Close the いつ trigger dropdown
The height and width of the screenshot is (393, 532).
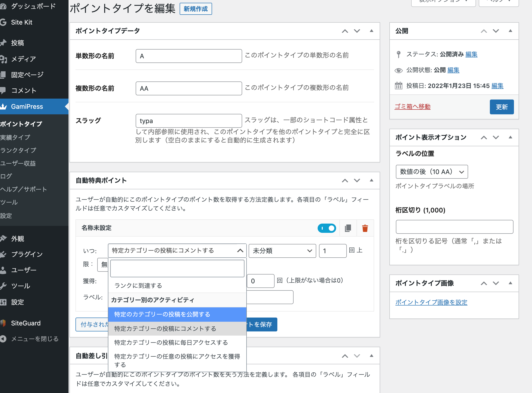(x=177, y=250)
